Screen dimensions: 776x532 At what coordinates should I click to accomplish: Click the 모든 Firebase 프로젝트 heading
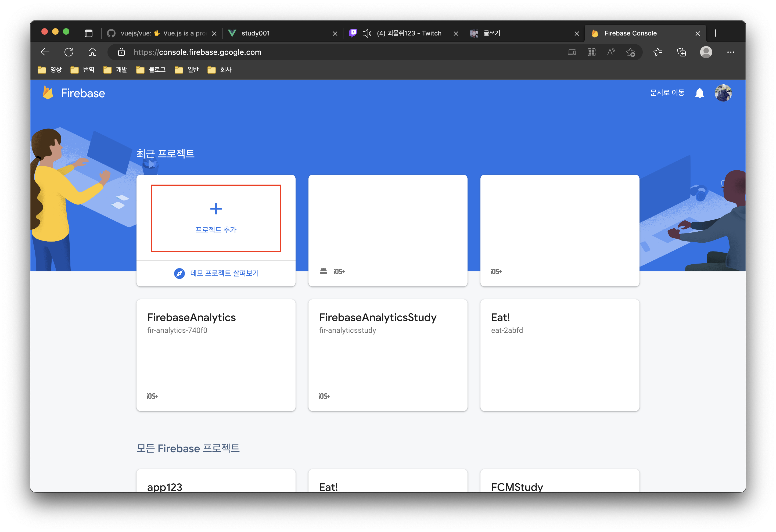click(188, 448)
